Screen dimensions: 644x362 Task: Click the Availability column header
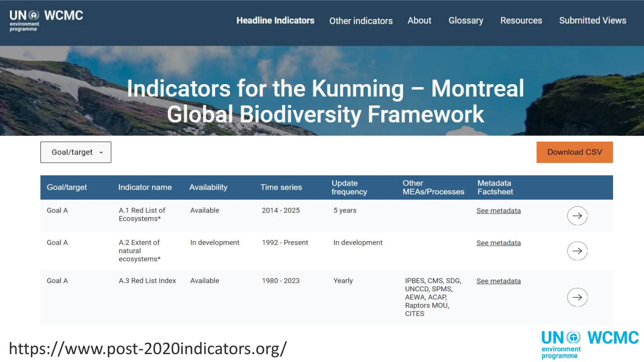208,187
